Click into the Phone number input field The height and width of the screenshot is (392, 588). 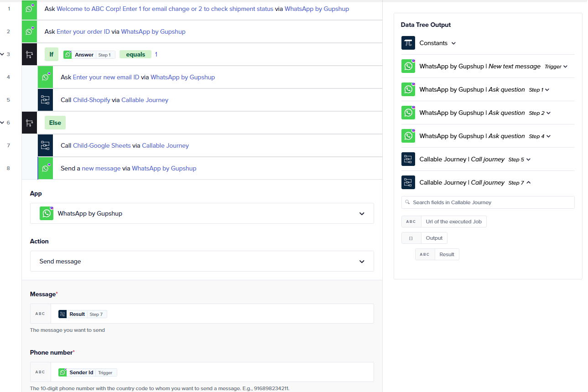pyautogui.click(x=212, y=372)
